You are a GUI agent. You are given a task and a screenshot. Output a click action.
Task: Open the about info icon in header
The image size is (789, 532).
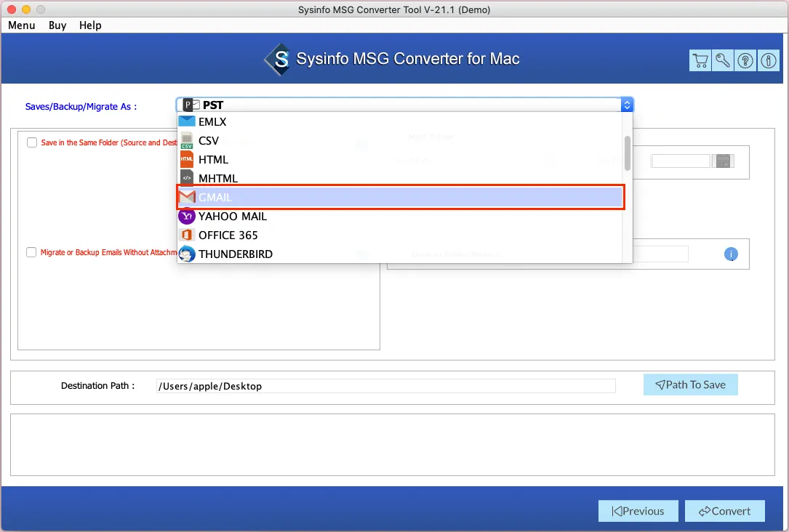pyautogui.click(x=769, y=61)
